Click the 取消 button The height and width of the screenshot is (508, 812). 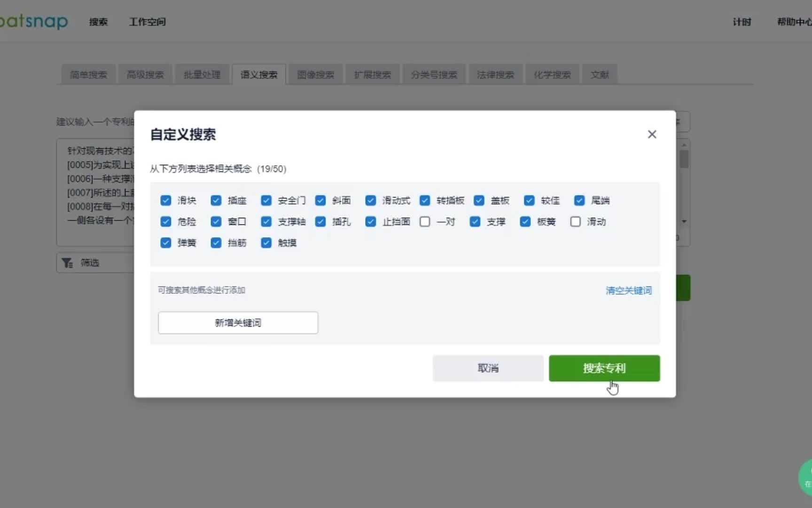(x=488, y=368)
